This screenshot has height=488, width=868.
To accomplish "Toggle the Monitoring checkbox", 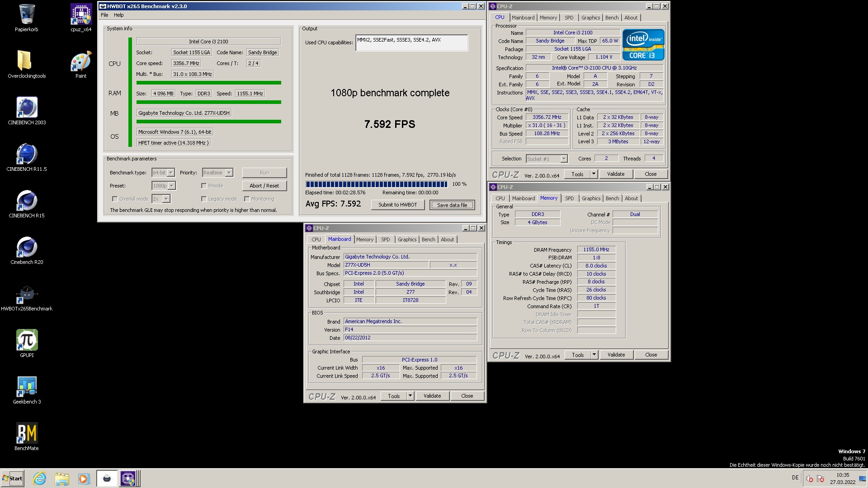I will click(x=247, y=199).
